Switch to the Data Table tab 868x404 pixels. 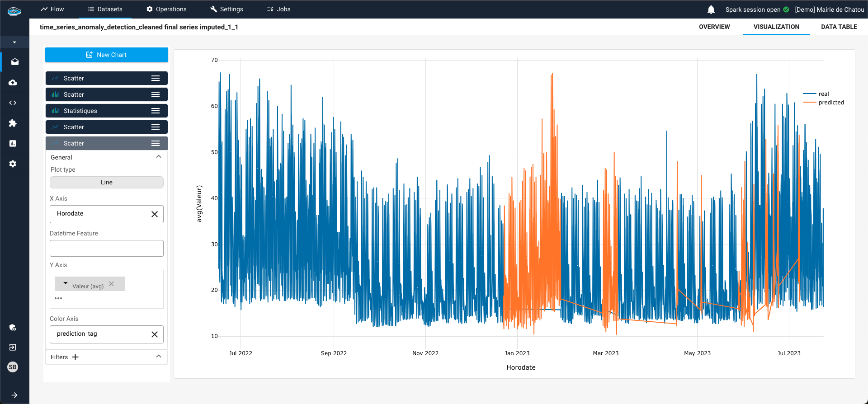pos(839,27)
